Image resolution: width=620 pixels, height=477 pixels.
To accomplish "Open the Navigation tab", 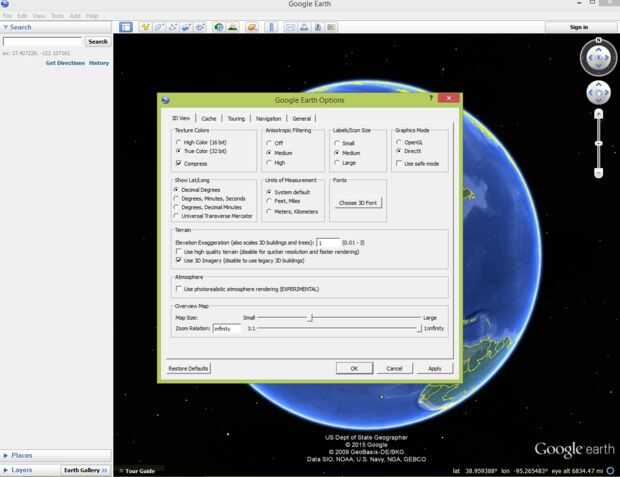I will tap(268, 118).
